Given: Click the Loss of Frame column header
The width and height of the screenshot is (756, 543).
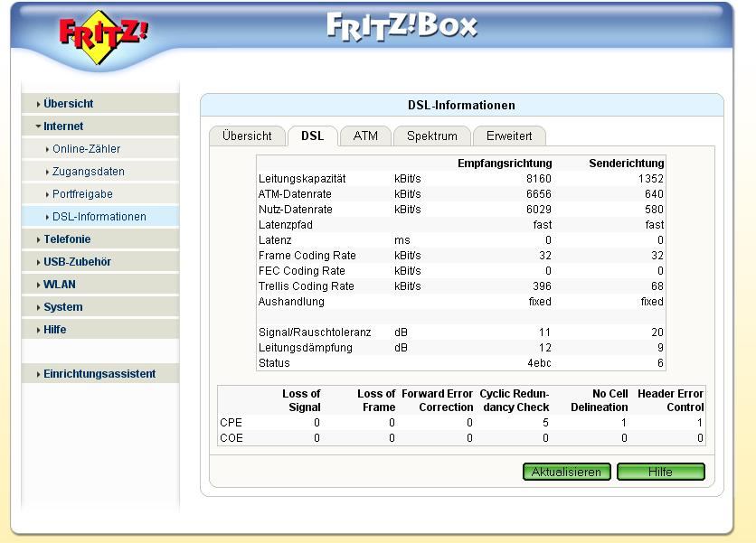Looking at the screenshot, I should [x=376, y=400].
